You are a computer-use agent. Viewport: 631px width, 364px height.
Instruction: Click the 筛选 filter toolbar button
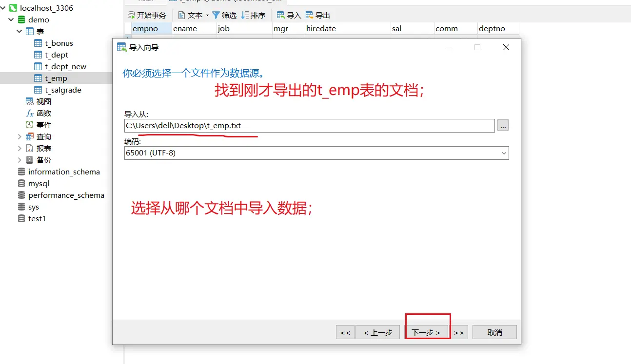pos(224,16)
